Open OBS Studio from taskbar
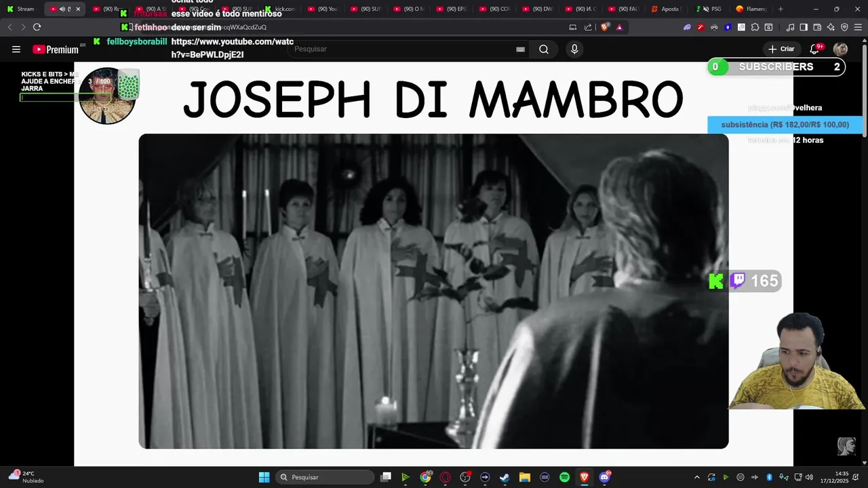The image size is (868, 488). pos(465,477)
